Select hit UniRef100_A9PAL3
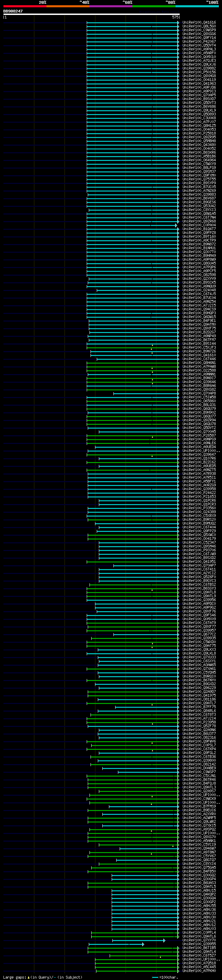 coord(199,49)
